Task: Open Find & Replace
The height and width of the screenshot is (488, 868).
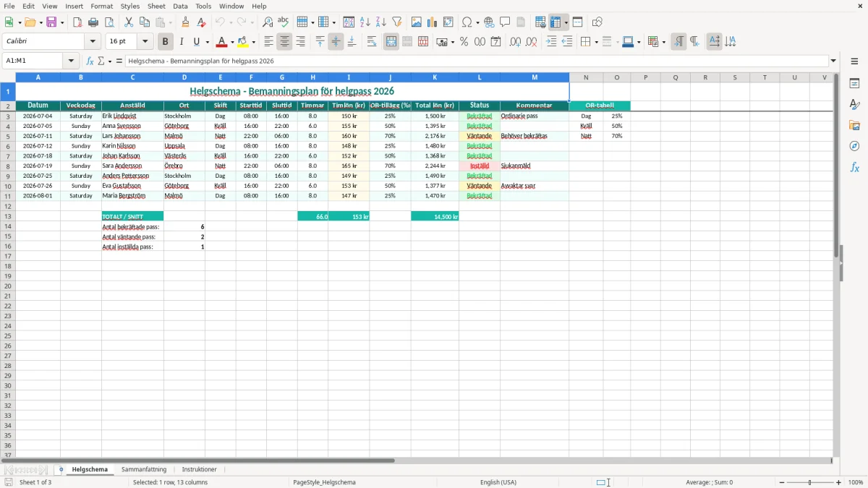Action: (x=268, y=22)
